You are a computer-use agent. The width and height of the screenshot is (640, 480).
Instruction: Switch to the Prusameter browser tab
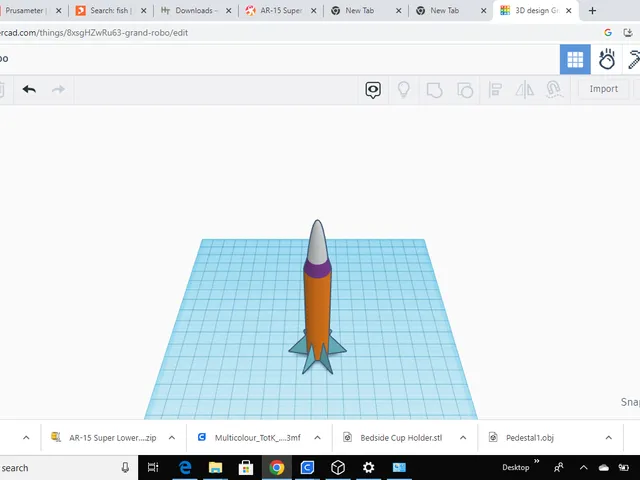coord(24,11)
